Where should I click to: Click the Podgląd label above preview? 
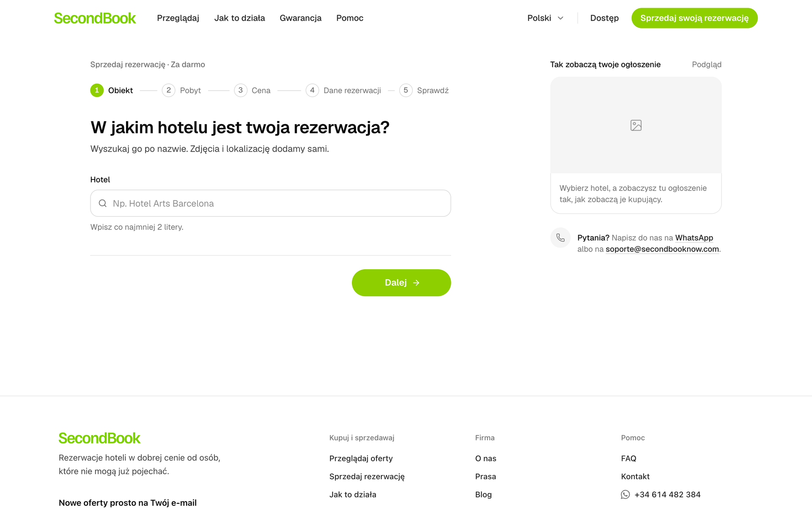pyautogui.click(x=707, y=64)
